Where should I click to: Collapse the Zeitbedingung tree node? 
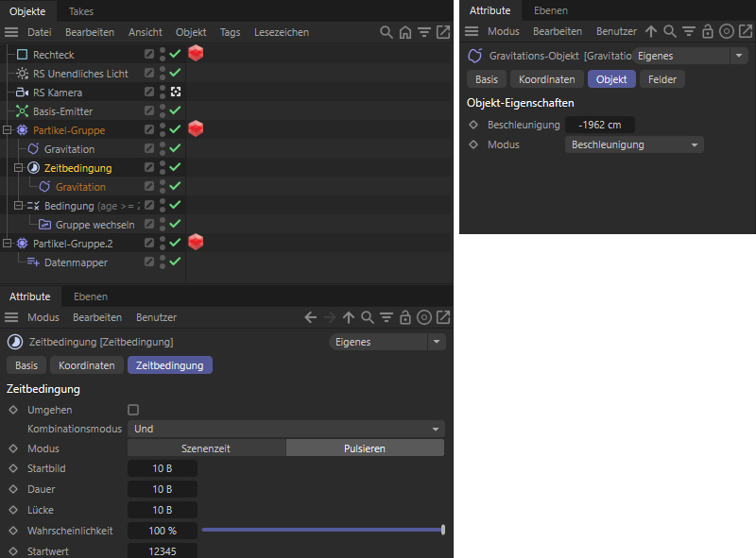click(18, 168)
